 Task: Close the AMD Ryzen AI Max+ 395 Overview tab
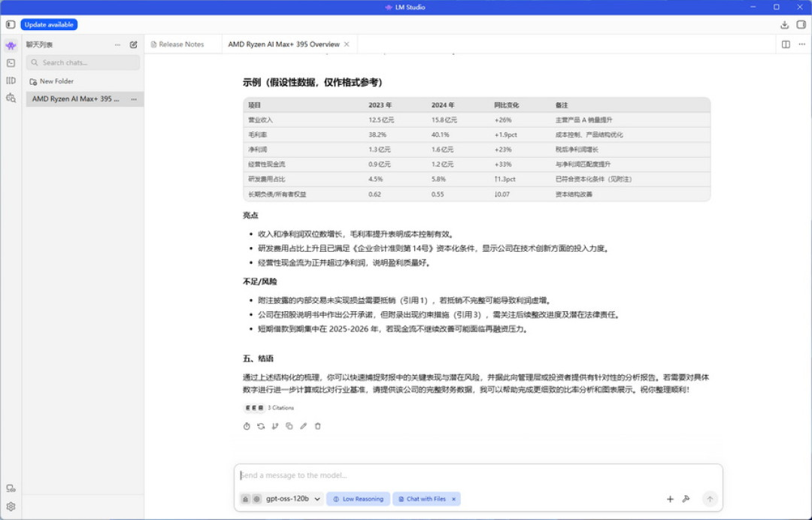pos(347,44)
